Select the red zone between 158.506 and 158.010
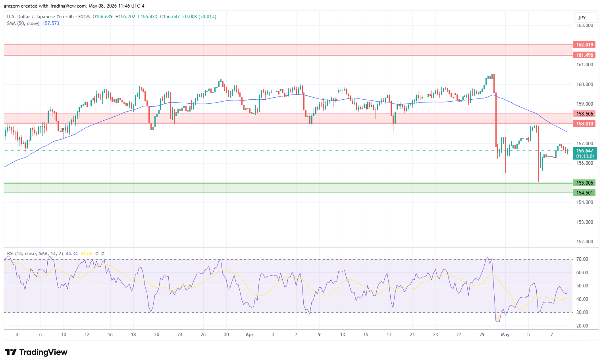This screenshot has height=364, width=603. click(288, 119)
